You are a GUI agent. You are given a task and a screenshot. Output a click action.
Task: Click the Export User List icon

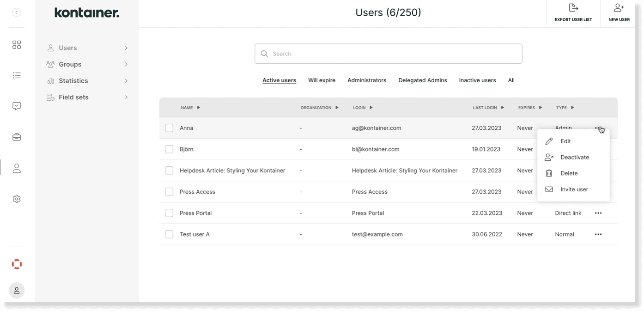click(x=573, y=7)
